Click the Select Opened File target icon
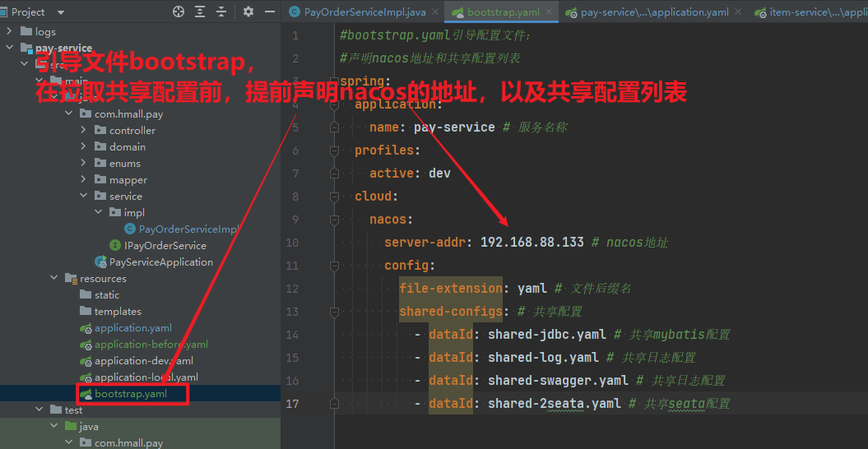Image resolution: width=868 pixels, height=449 pixels. [x=179, y=12]
